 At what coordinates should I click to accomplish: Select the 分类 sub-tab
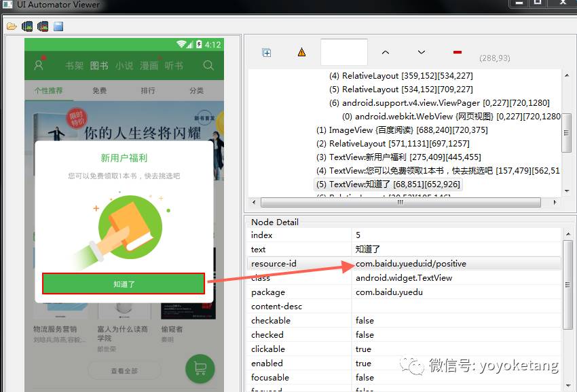click(x=196, y=90)
